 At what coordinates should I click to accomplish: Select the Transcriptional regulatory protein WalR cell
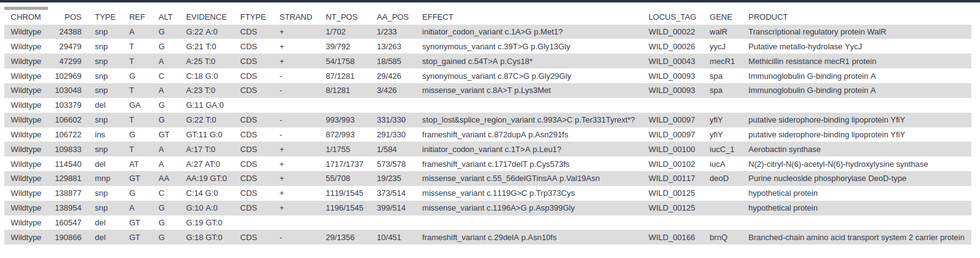click(816, 32)
